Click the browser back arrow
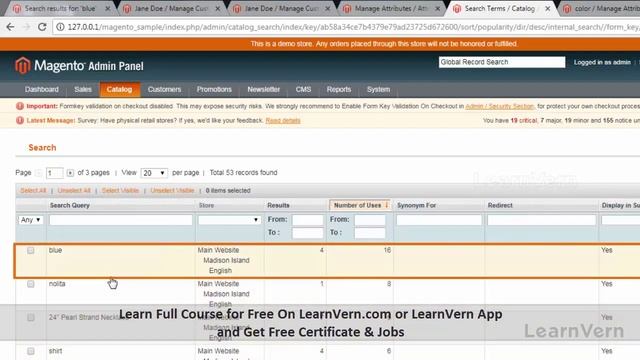Viewport: 640px width, 360px height. (10, 27)
